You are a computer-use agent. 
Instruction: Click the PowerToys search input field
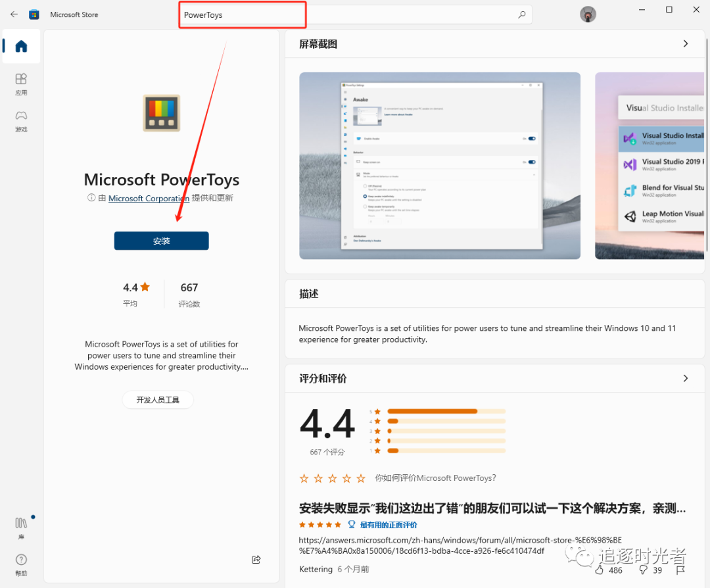[242, 14]
